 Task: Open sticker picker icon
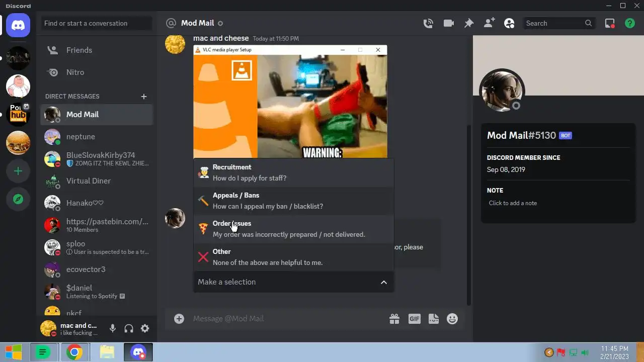(x=434, y=319)
